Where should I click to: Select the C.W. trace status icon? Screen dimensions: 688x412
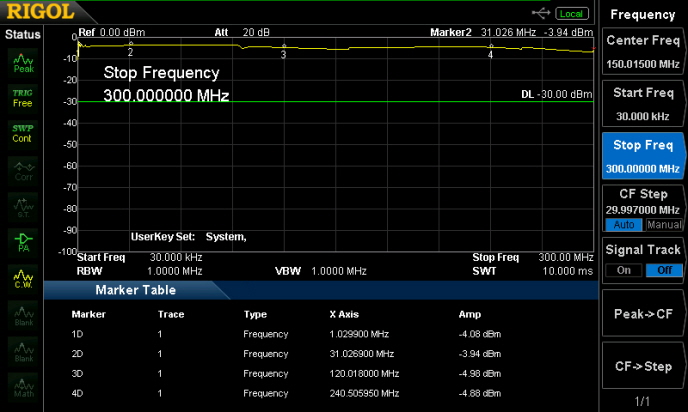click(22, 276)
